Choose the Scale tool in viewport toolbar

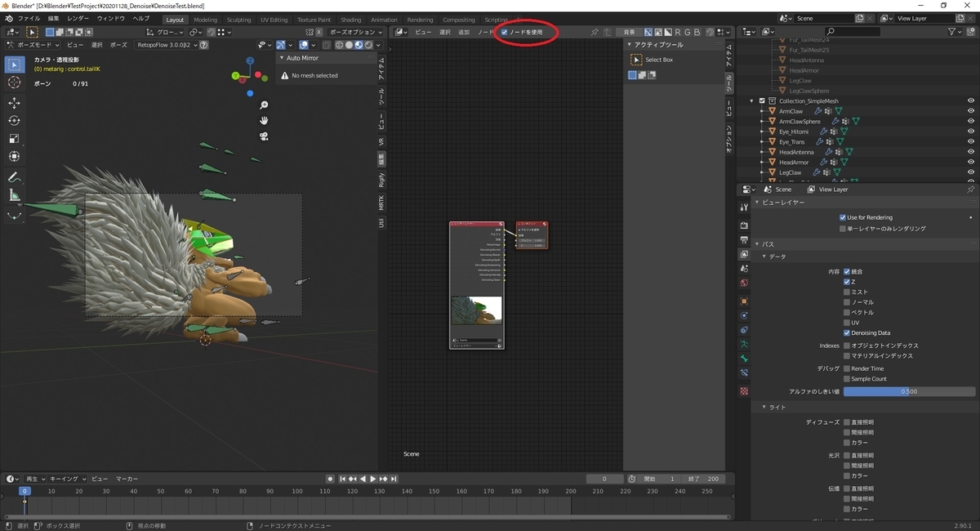coord(15,139)
